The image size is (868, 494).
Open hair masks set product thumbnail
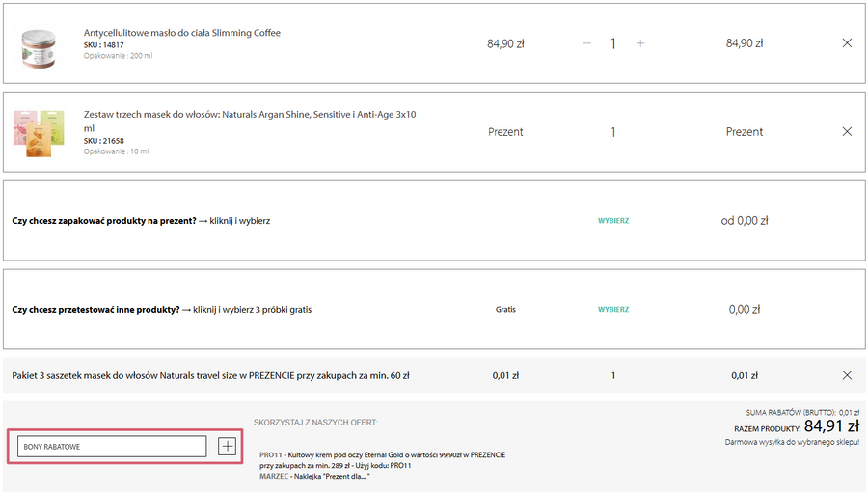pyautogui.click(x=40, y=132)
